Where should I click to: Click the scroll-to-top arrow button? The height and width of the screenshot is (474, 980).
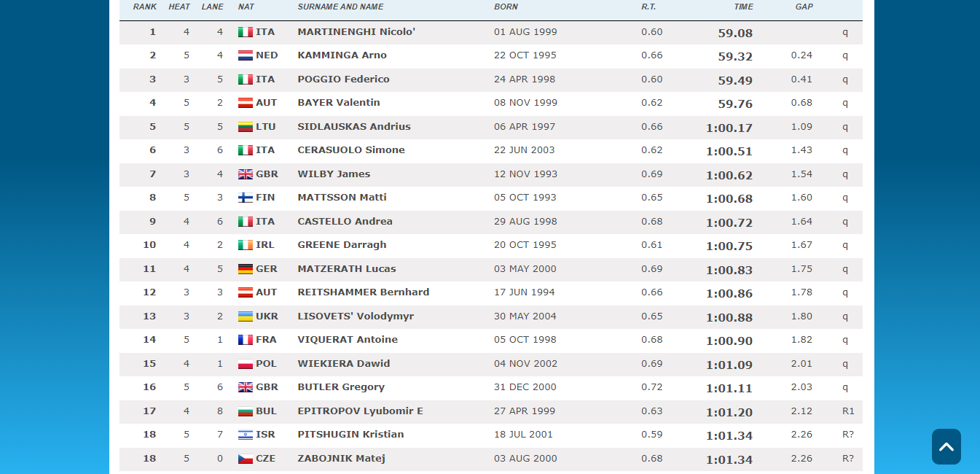(946, 446)
